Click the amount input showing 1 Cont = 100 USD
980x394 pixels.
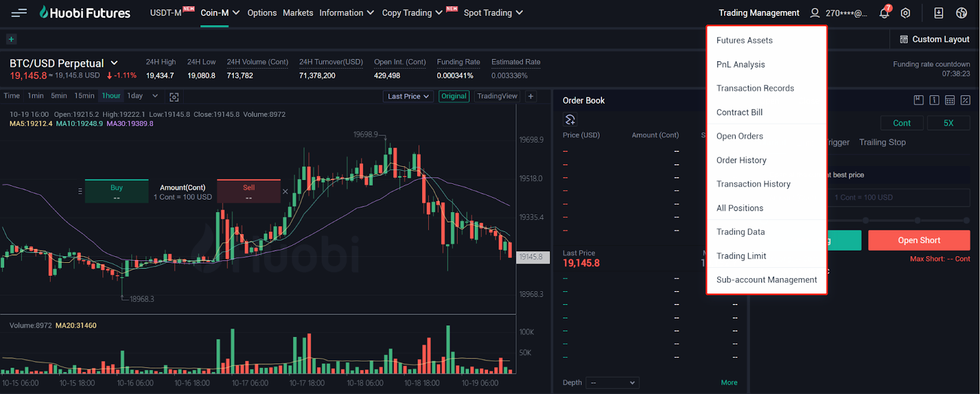pos(899,197)
